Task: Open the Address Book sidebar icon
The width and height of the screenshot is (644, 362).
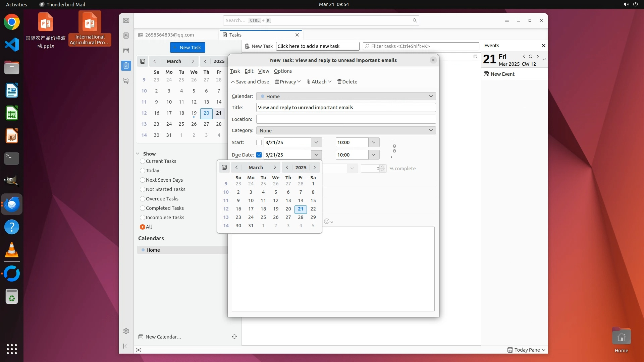Action: [x=126, y=36]
